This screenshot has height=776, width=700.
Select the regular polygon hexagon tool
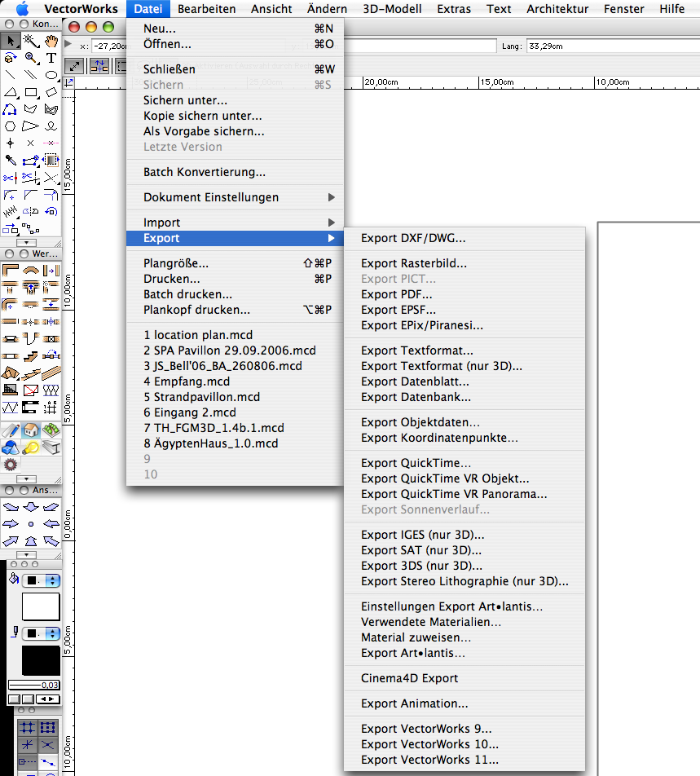10,126
